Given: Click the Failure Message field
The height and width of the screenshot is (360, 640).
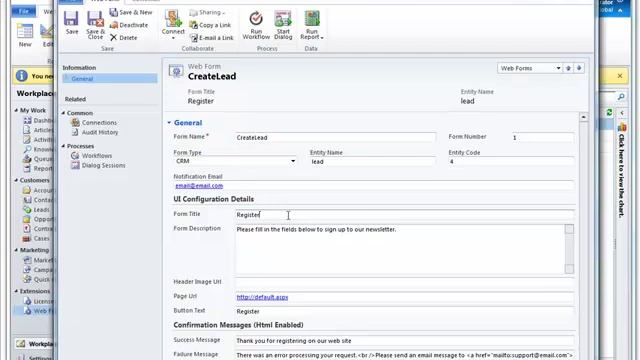Looking at the screenshot, I should [x=404, y=355].
